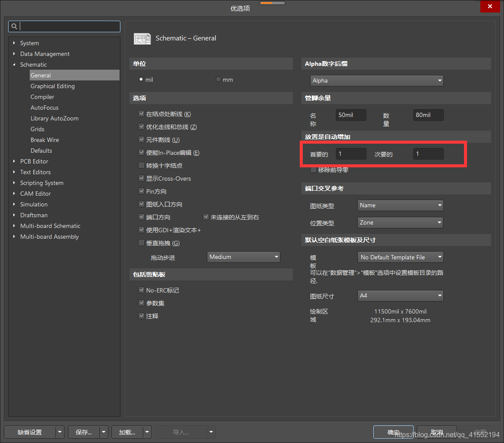Edit 首要的 auto-increment field
This screenshot has width=504, height=443.
[x=350, y=154]
